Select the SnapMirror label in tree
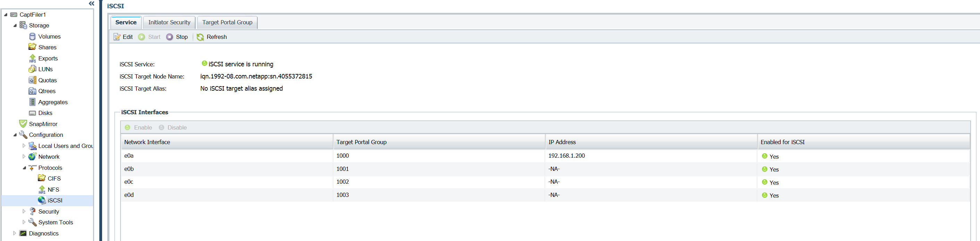 pyautogui.click(x=43, y=124)
